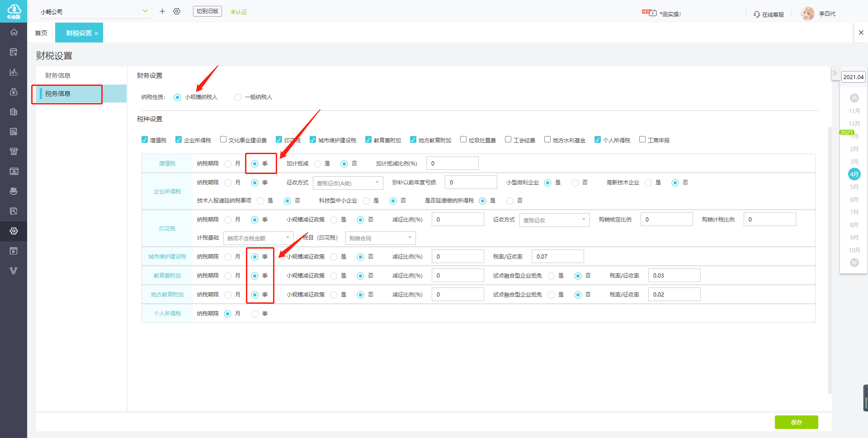Screen dimensions: 868x438
Task: Click the 增值税 row label
Action: [167, 164]
